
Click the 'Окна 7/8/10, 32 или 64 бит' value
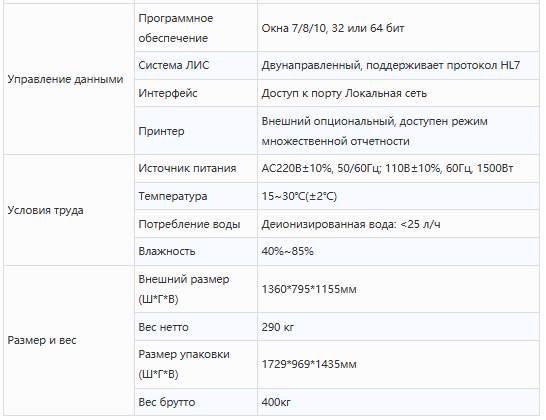click(333, 28)
